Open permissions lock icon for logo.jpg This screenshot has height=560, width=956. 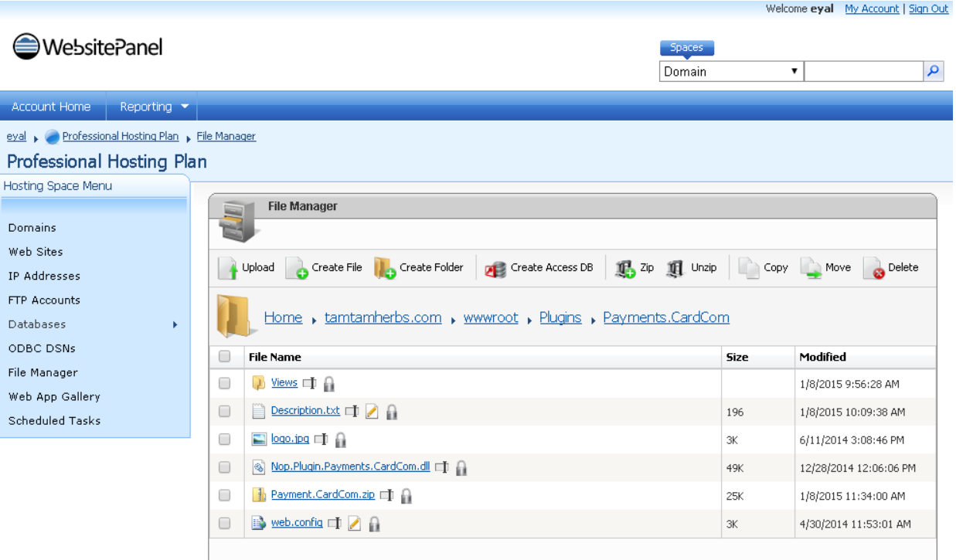click(x=340, y=440)
